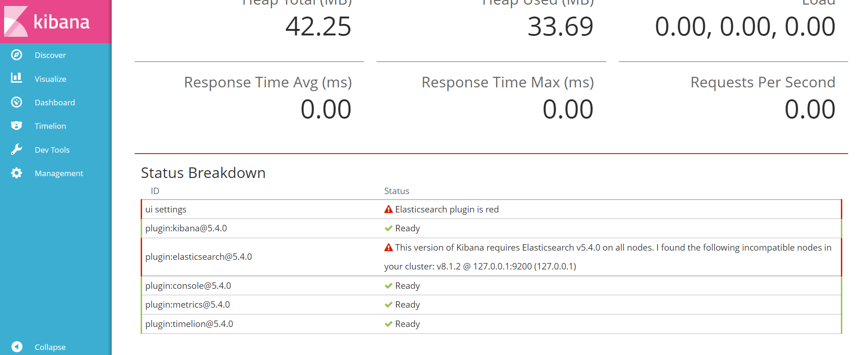The height and width of the screenshot is (355, 868).
Task: Click the incompatible nodes error message text
Action: (x=608, y=257)
